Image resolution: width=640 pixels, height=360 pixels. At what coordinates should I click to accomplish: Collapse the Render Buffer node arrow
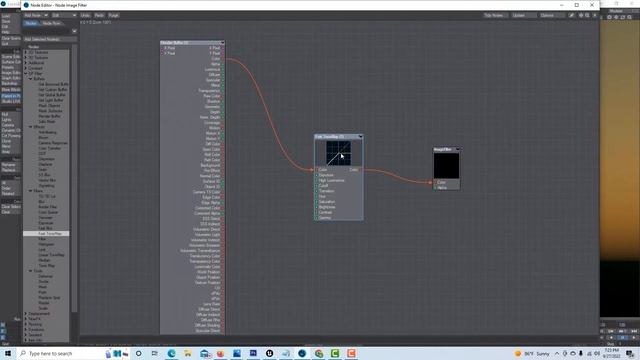pyautogui.click(x=222, y=42)
